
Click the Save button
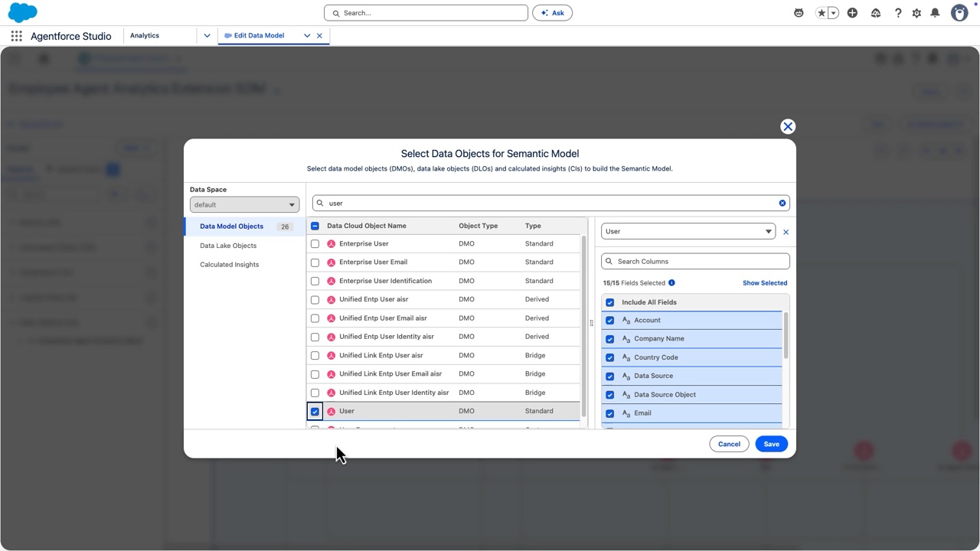point(771,444)
